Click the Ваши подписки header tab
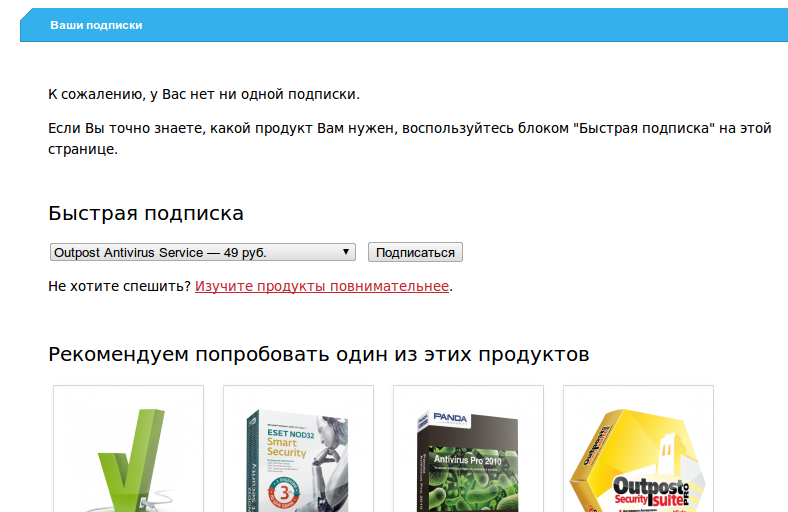This screenshot has width=788, height=512. 96,25
